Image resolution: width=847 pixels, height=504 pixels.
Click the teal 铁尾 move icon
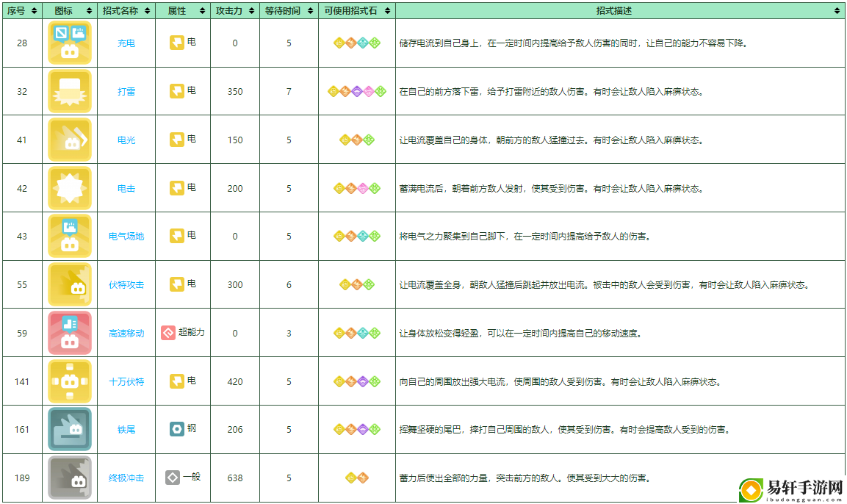(x=70, y=430)
